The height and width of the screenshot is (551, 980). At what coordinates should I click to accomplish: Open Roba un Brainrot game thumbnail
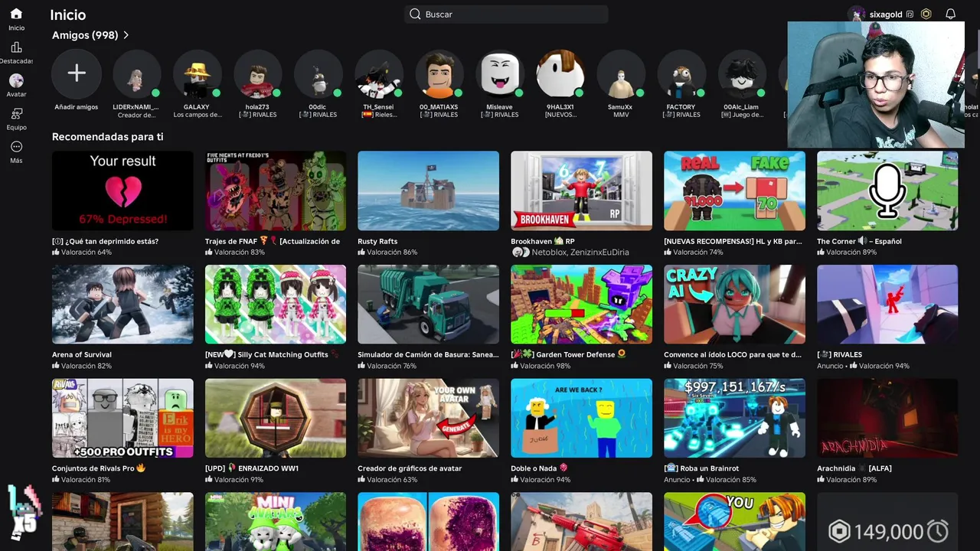734,418
